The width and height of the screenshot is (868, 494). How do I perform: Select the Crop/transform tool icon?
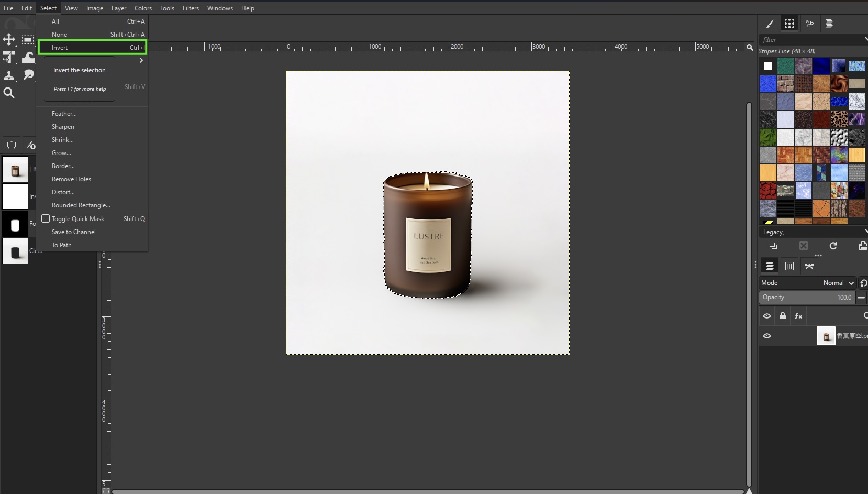(9, 57)
